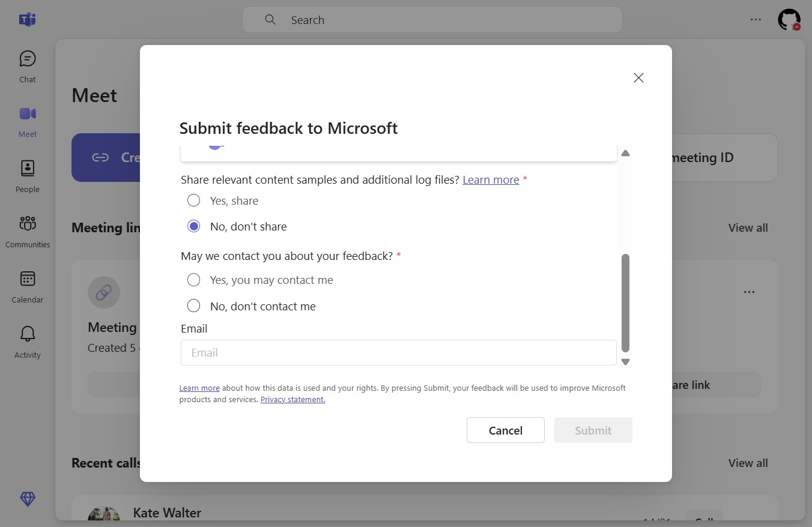Choose 'No, don't contact me'
812x527 pixels.
pos(193,306)
